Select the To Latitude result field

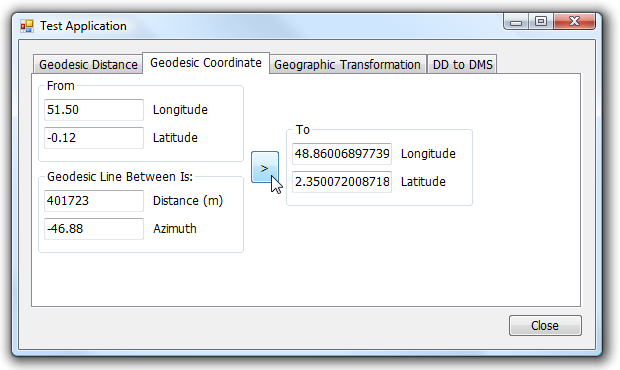[x=342, y=182]
